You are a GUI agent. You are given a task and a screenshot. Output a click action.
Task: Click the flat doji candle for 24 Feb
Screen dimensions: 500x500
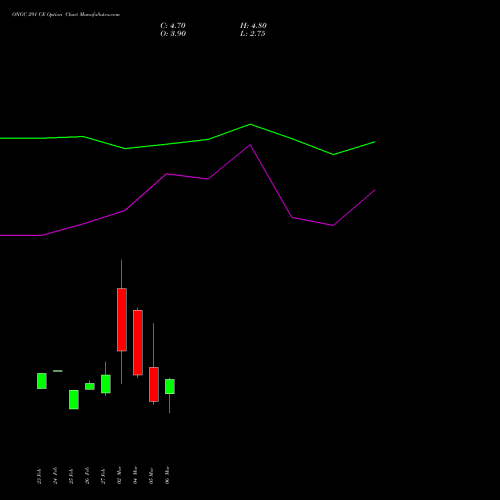(58, 371)
